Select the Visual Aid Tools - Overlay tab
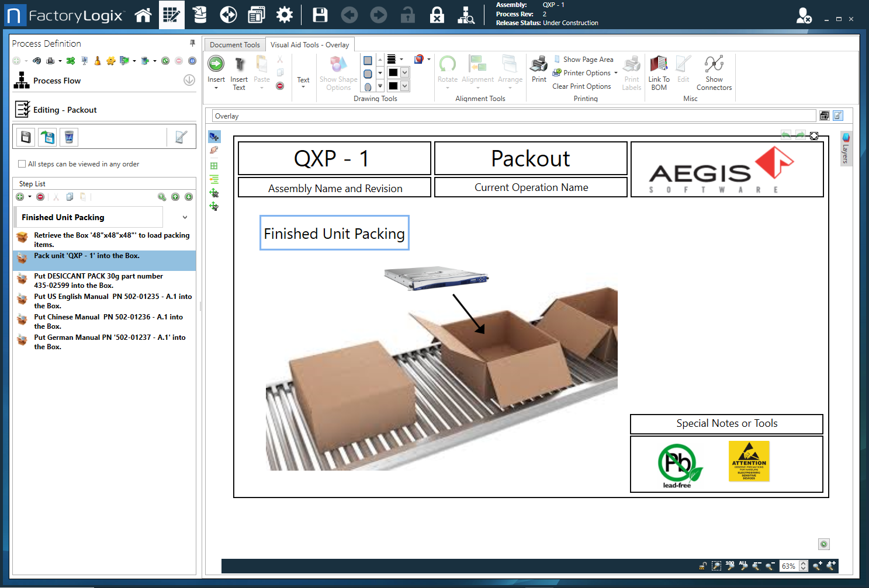 point(310,44)
